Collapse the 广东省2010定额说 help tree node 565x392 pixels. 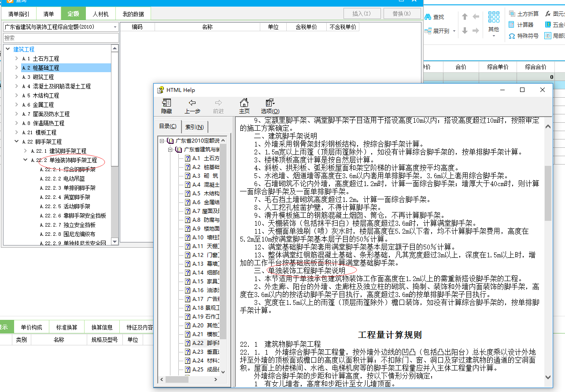click(x=162, y=141)
